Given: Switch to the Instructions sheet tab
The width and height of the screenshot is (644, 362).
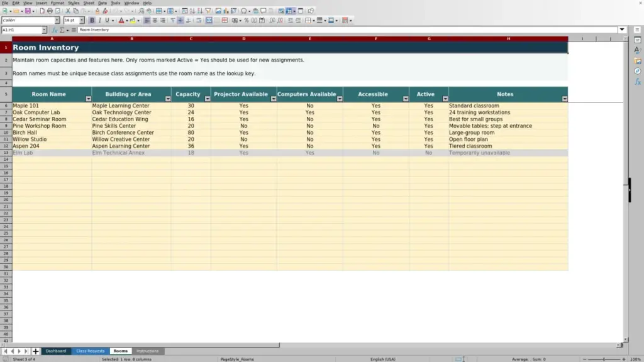Looking at the screenshot, I should 147,351.
